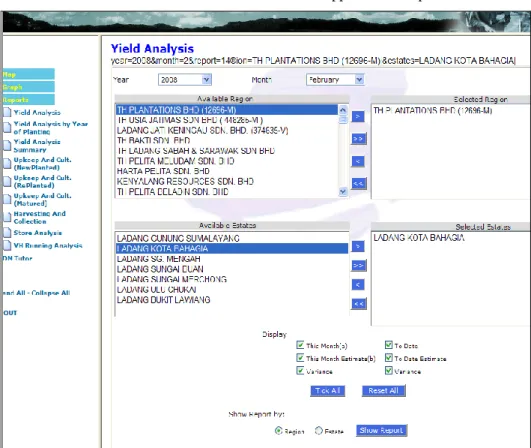Toggle Variance checkbox under This Month Estimate

click(x=300, y=370)
